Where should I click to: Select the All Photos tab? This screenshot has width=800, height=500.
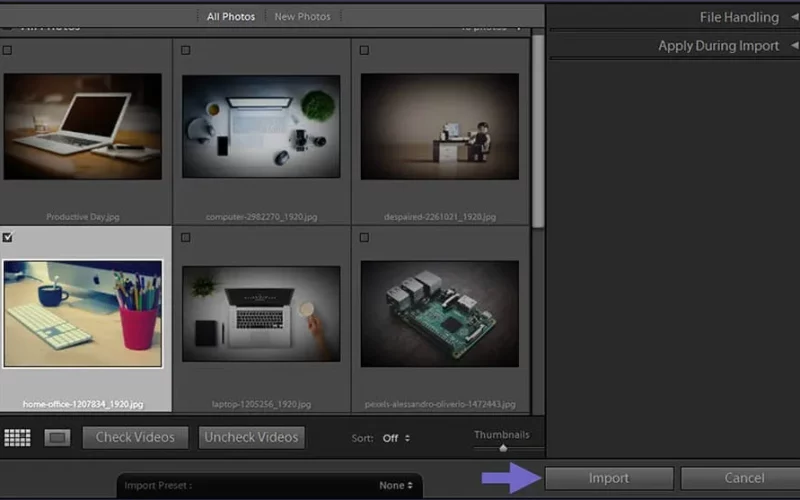pyautogui.click(x=231, y=17)
